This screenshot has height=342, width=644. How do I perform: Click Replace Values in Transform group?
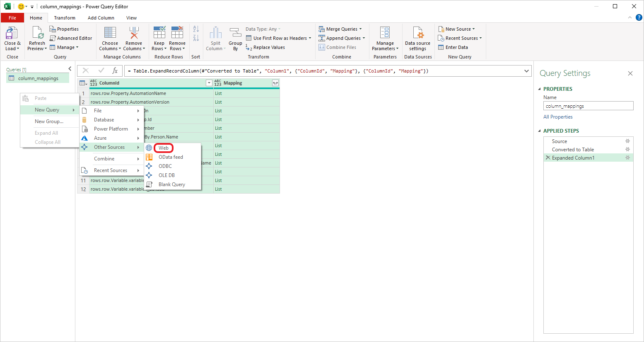pyautogui.click(x=265, y=47)
